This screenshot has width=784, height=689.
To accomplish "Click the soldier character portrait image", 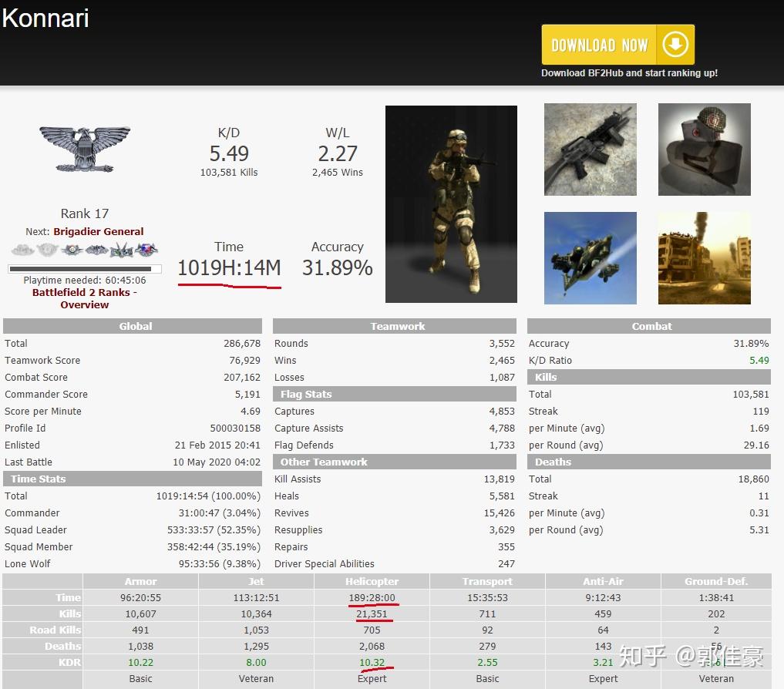I will pos(451,204).
